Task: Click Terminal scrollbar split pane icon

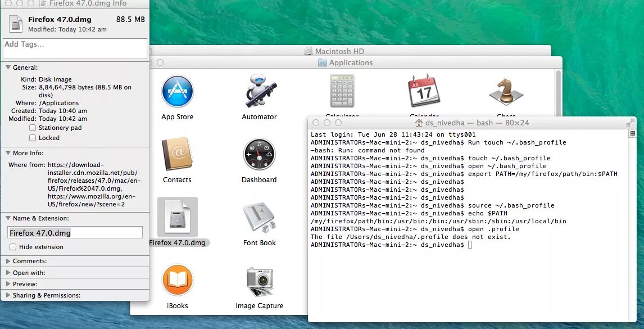Action: click(633, 134)
